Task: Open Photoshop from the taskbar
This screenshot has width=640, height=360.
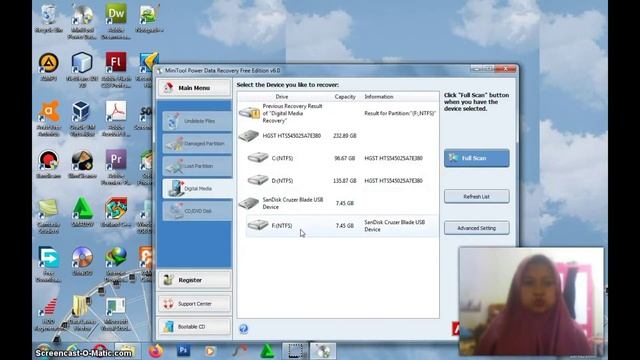Action: [183, 351]
